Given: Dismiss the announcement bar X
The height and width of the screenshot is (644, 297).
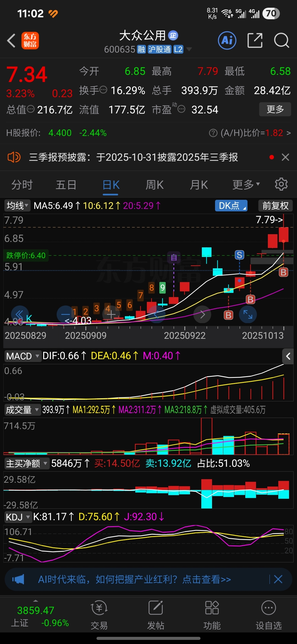Looking at the screenshot, I should (285, 157).
